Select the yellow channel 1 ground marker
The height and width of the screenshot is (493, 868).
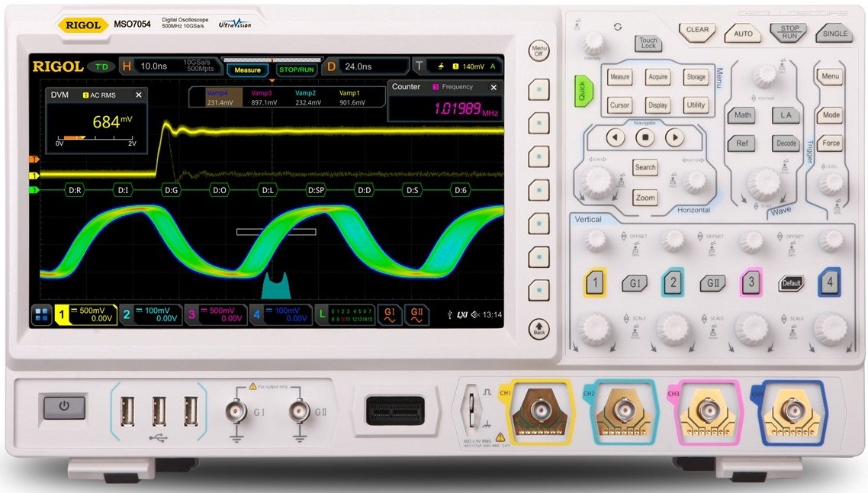[x=34, y=176]
